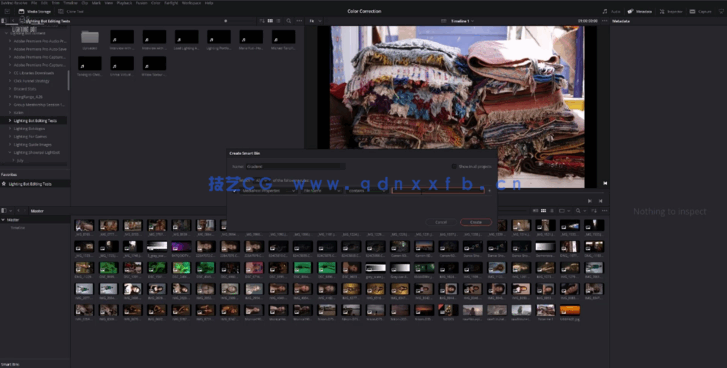Collapse the Master bin tree
The width and height of the screenshot is (727, 368).
pos(3,220)
